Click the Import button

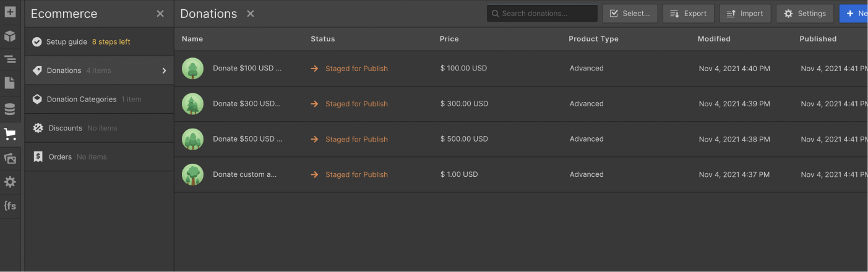click(x=745, y=14)
